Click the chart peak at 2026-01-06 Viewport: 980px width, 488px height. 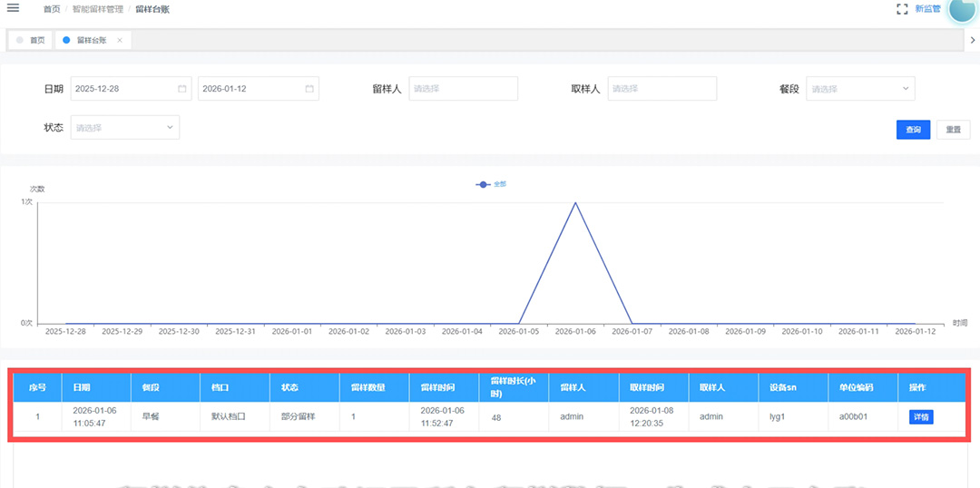[x=575, y=203]
